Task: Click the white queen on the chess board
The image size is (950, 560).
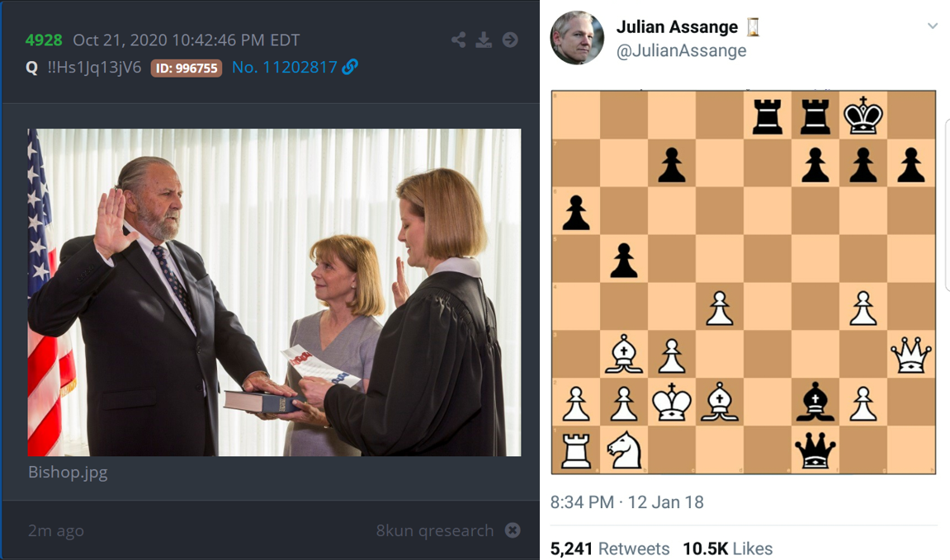Action: (910, 355)
